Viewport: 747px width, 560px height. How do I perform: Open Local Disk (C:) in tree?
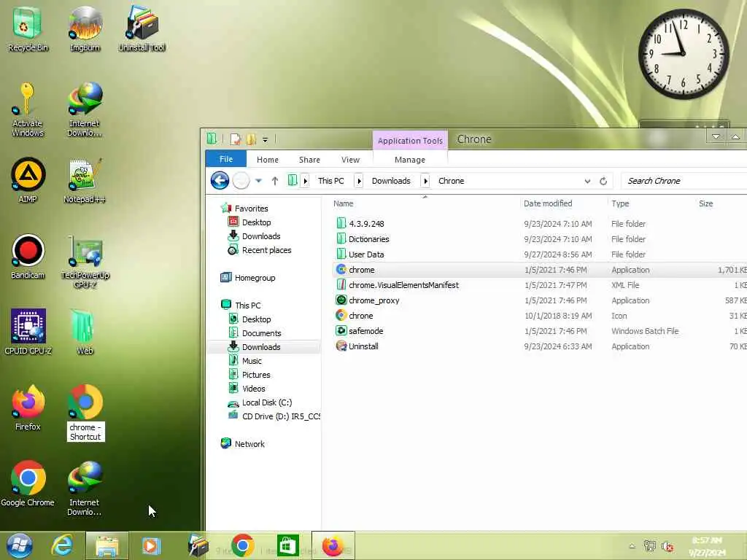pyautogui.click(x=266, y=402)
